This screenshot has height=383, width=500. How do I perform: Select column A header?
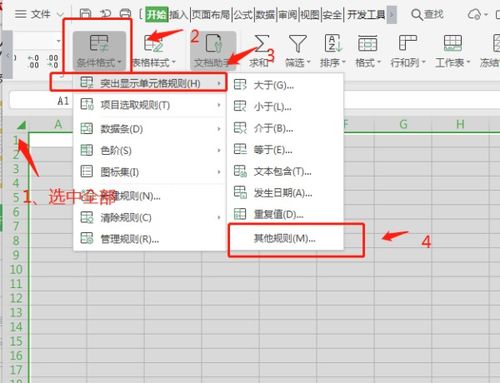tap(58, 124)
